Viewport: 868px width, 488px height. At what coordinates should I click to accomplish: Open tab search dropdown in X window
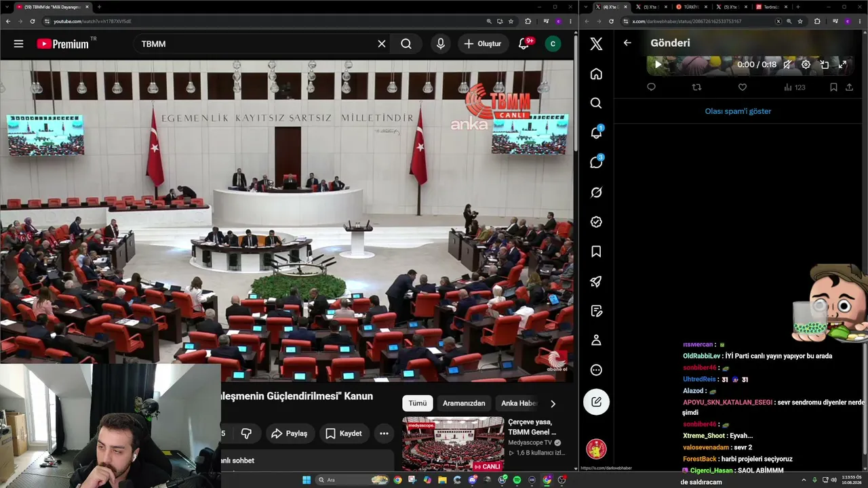(586, 7)
